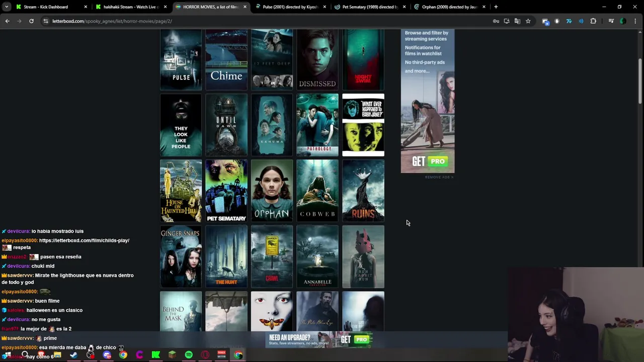
Task: Open the Run Rabbit Run poster
Action: (363, 256)
